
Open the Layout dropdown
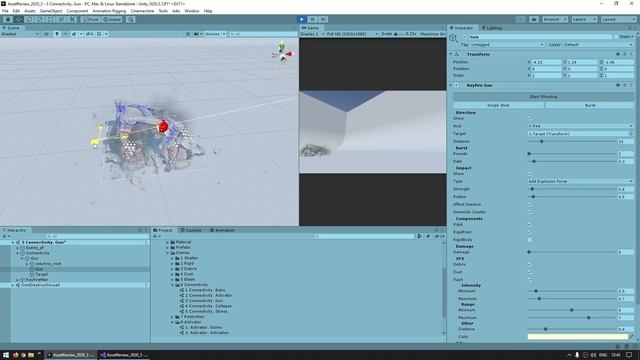(x=618, y=19)
